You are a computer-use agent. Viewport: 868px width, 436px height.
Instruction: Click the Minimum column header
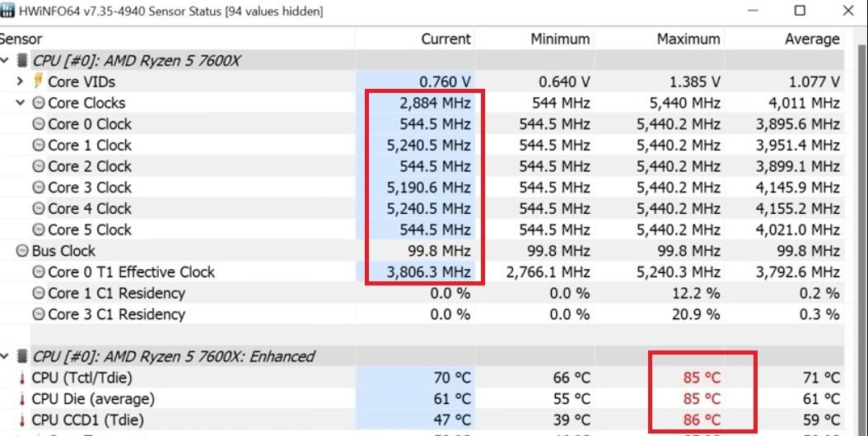[x=560, y=39]
